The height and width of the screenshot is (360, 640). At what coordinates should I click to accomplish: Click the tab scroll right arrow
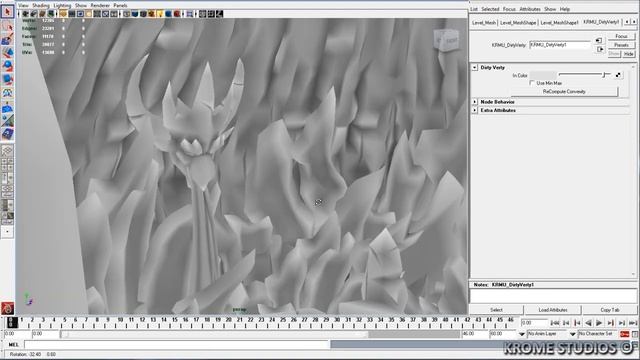[633, 22]
